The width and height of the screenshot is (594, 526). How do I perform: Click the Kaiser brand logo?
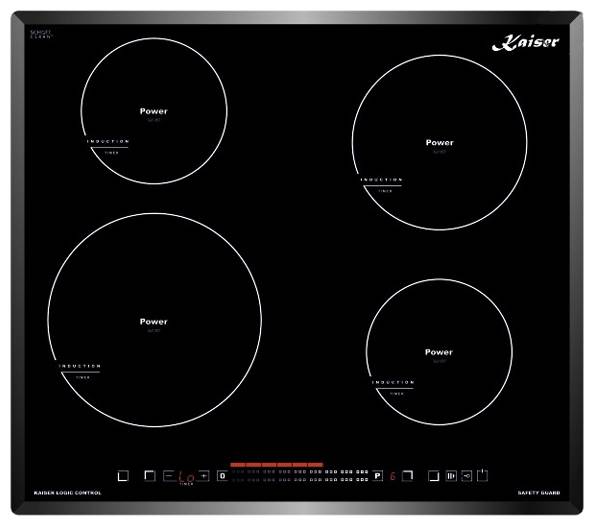525,42
